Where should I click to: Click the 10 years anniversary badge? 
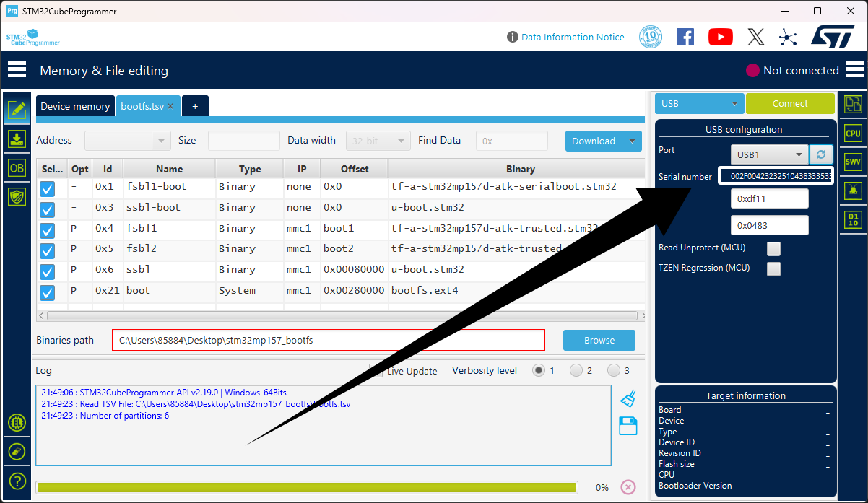651,37
